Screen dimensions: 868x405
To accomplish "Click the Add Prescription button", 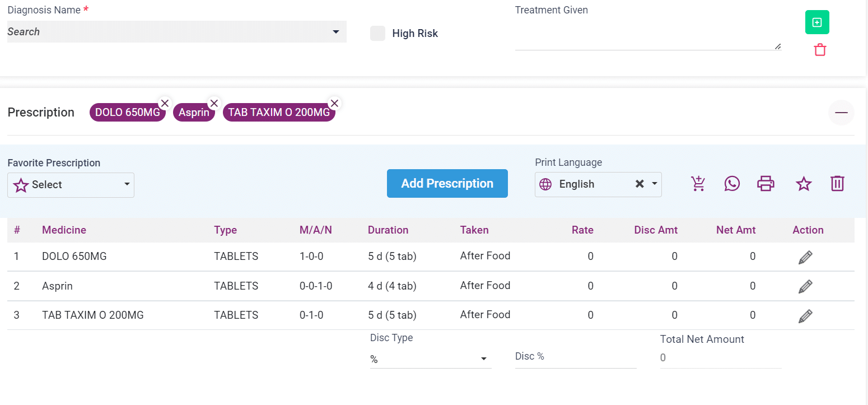I will pos(447,184).
